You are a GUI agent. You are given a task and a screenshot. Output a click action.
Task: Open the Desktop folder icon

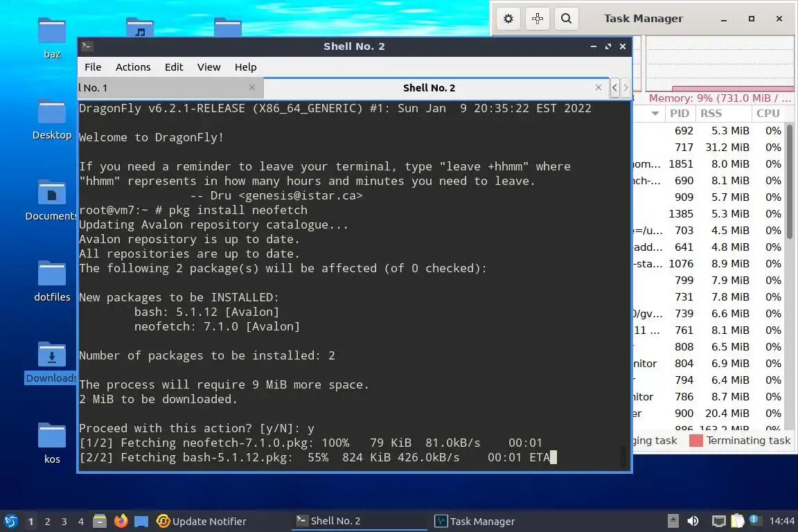point(52,120)
